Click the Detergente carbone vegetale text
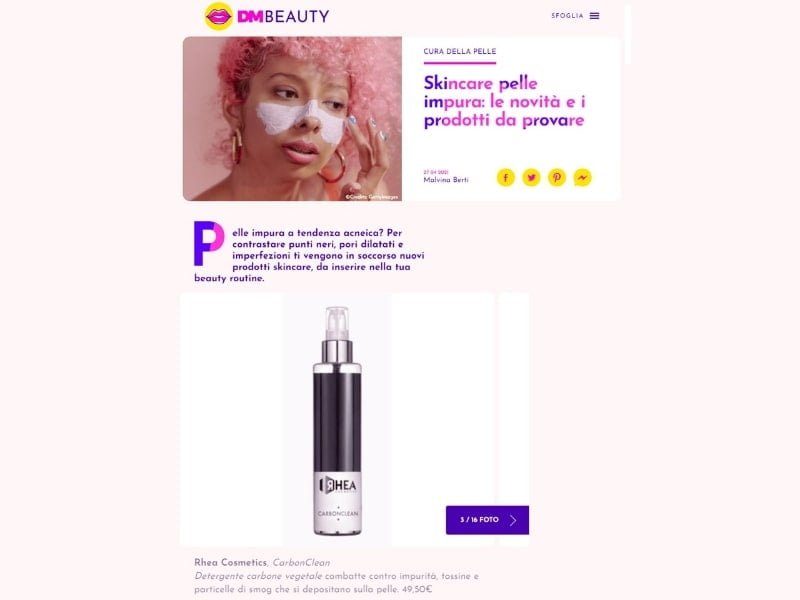The width and height of the screenshot is (800, 600). tap(258, 576)
